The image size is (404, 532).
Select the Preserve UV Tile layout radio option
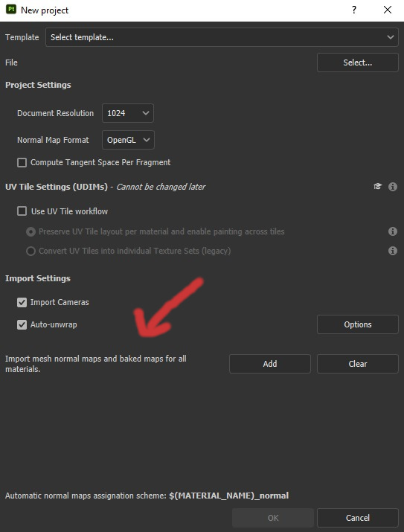pyautogui.click(x=31, y=231)
